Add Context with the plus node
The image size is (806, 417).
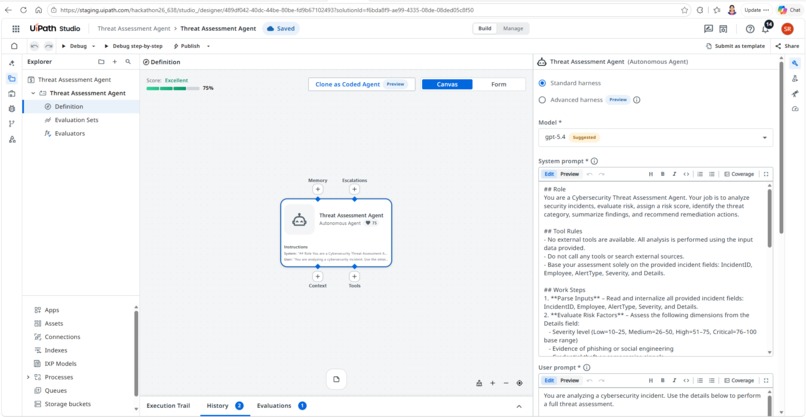[318, 277]
